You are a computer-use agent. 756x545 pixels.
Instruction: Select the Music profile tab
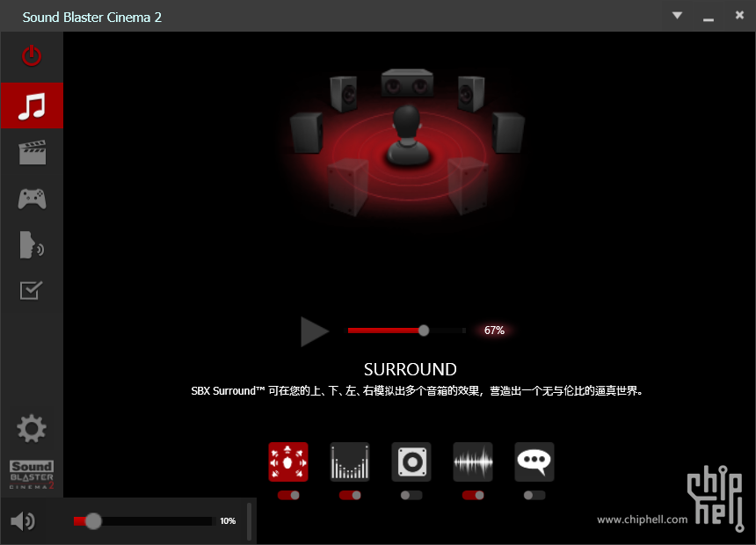click(32, 105)
